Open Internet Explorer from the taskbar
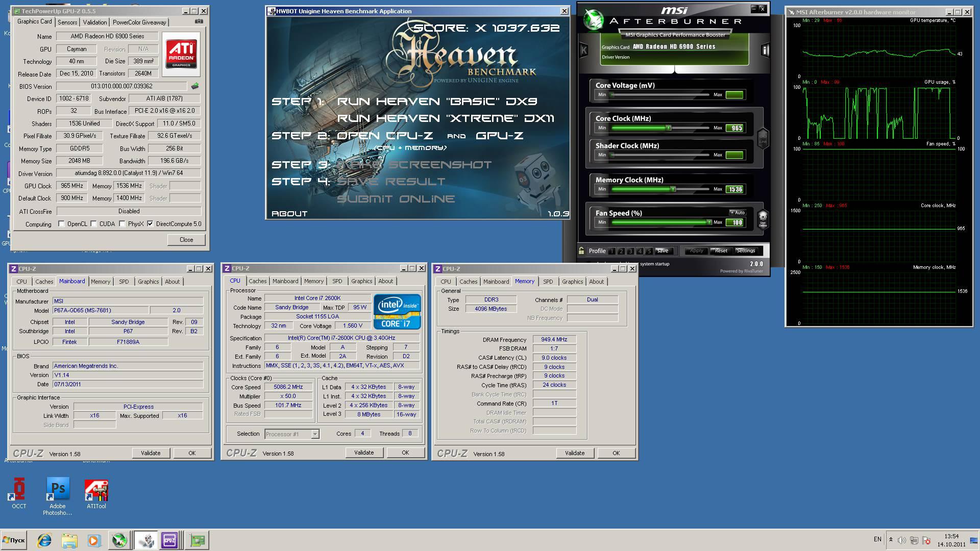980x551 pixels. click(x=44, y=540)
